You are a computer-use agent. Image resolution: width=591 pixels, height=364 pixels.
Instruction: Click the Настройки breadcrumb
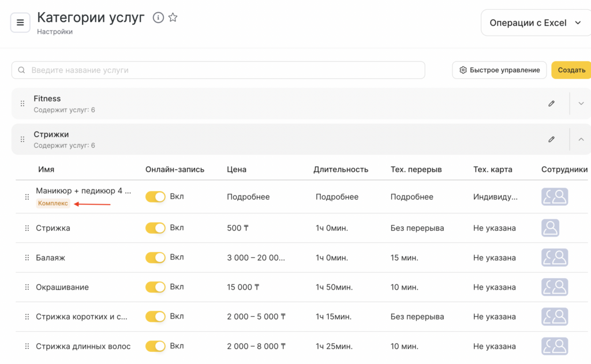click(55, 32)
